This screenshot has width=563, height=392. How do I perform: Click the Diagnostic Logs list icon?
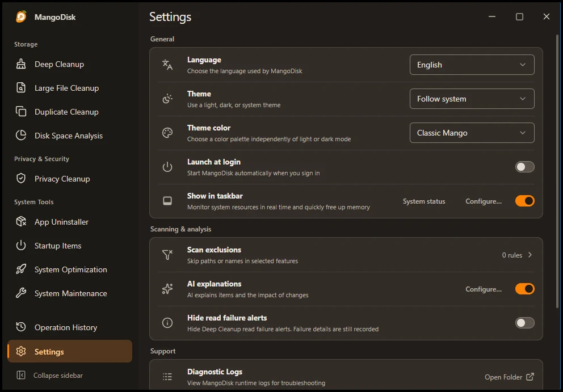(x=167, y=377)
